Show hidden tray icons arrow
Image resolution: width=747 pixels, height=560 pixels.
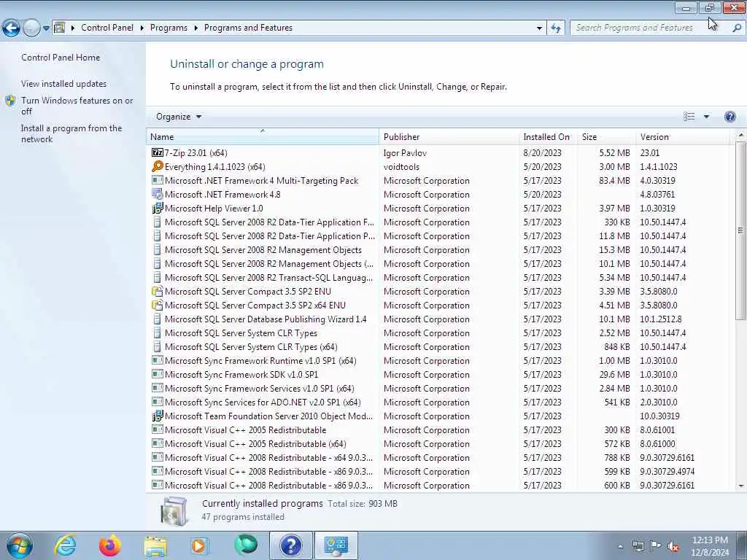pyautogui.click(x=620, y=547)
